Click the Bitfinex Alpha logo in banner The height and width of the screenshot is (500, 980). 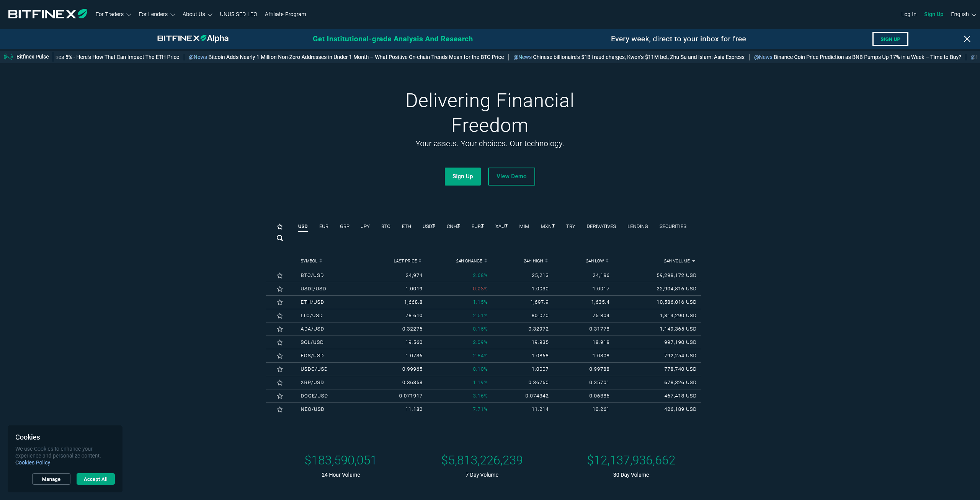click(193, 38)
